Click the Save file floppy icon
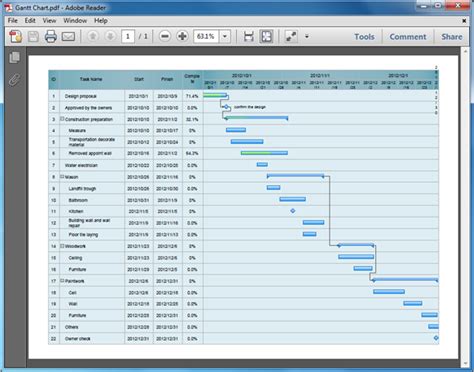Viewport: 474px width, 372px height. (33, 36)
